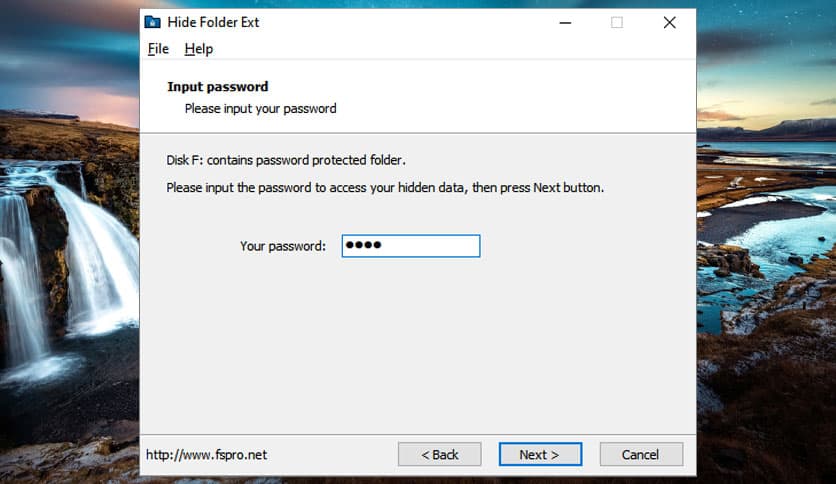Focus the Your password input field
Screen dimensions: 836x484
point(411,246)
